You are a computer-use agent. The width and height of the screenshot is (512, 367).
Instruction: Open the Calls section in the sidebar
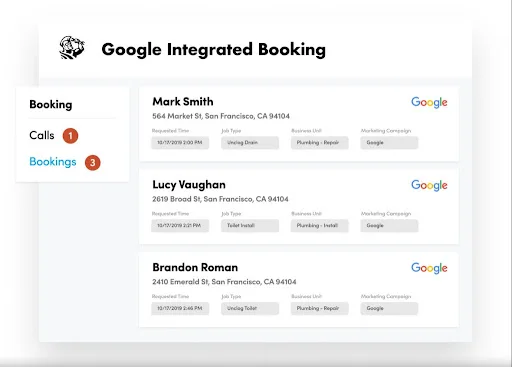coord(42,135)
